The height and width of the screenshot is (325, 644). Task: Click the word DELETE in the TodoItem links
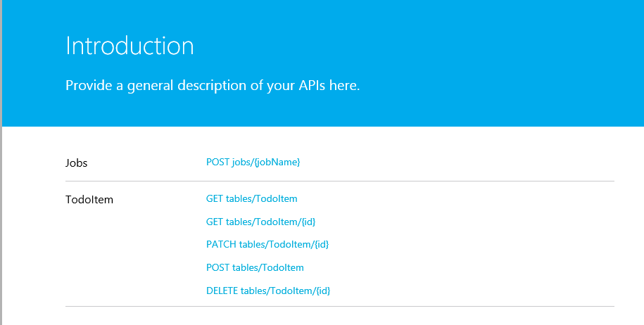coord(222,291)
